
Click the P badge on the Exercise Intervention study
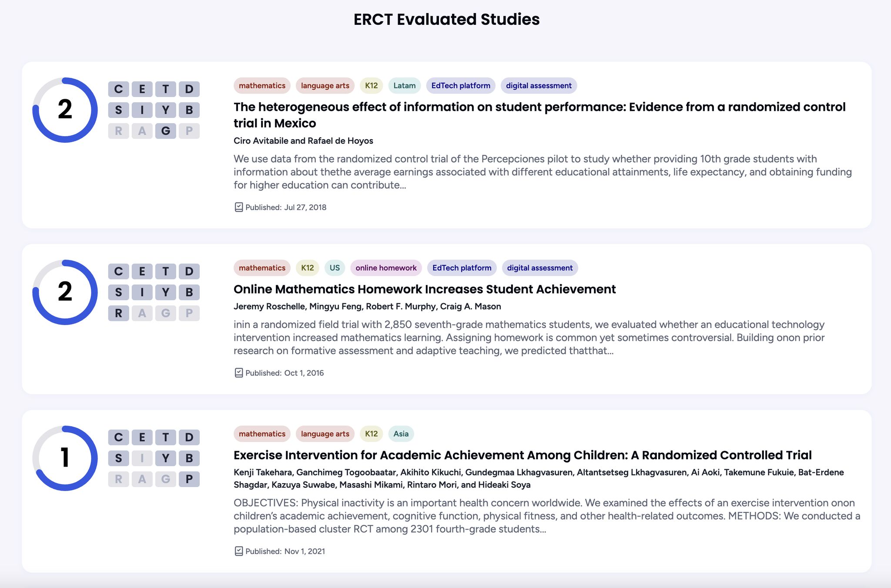189,479
